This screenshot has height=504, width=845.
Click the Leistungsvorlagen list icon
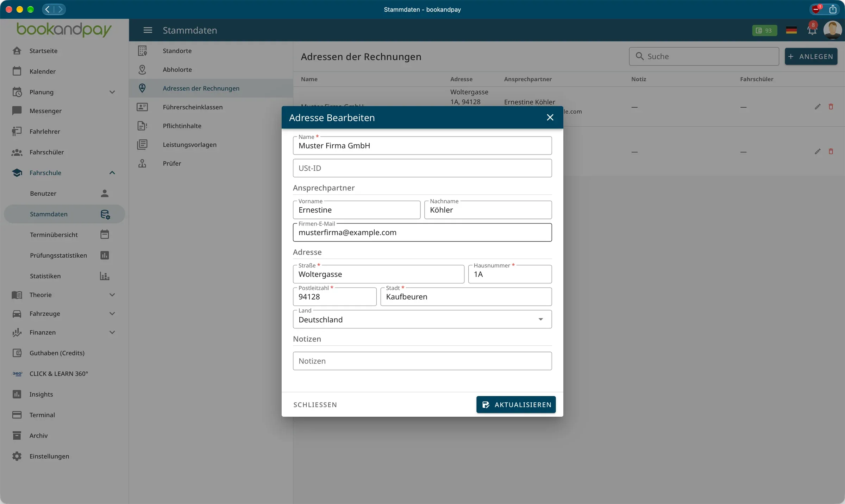142,145
